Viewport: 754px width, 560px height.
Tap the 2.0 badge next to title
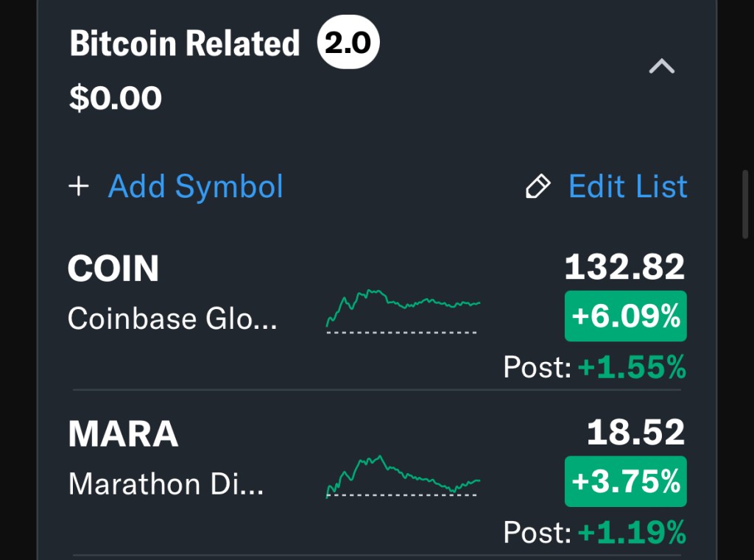[x=348, y=44]
